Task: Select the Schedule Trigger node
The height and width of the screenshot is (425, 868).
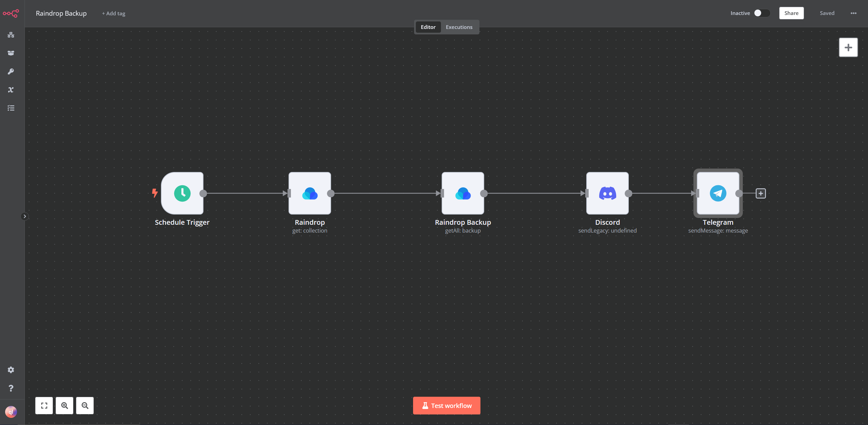Action: pyautogui.click(x=182, y=193)
